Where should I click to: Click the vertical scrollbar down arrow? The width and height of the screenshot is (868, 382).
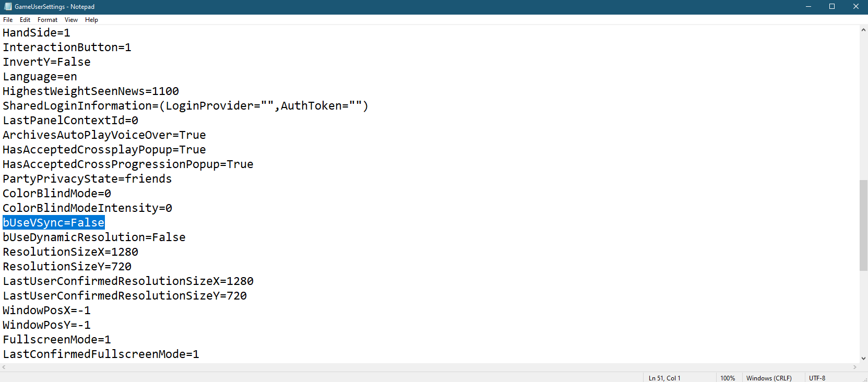tap(863, 358)
